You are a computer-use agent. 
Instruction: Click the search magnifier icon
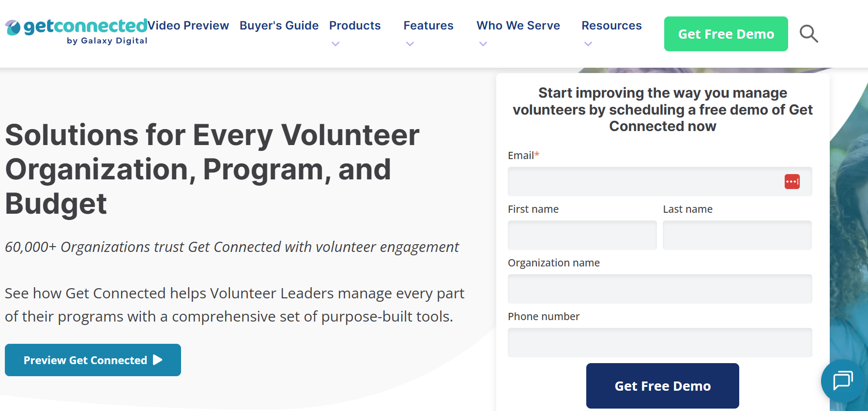point(808,34)
